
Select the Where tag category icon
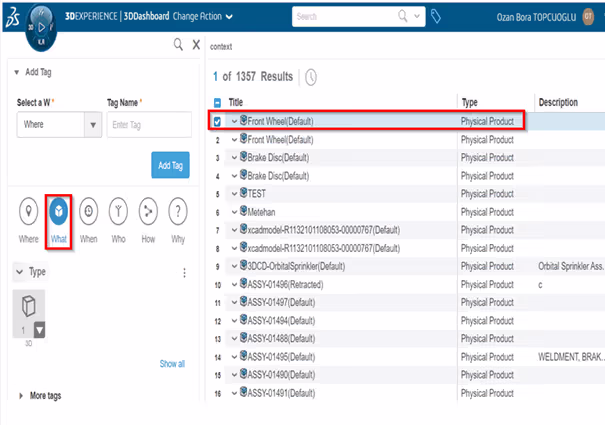coord(29,211)
